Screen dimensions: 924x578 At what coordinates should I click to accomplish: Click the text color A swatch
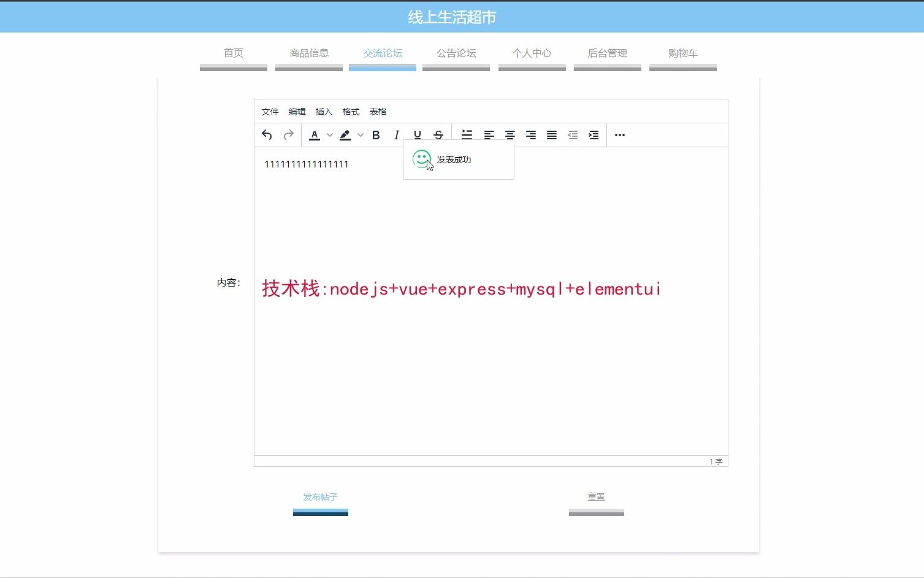(314, 134)
